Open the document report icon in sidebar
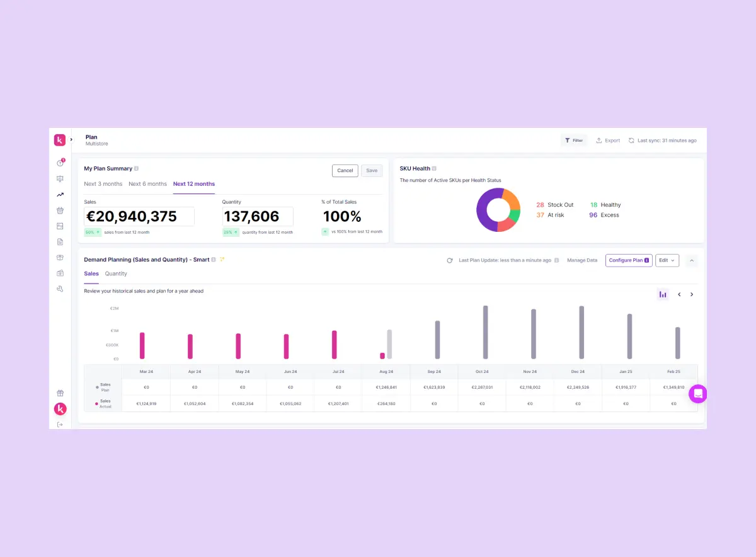756x557 pixels. coord(60,242)
